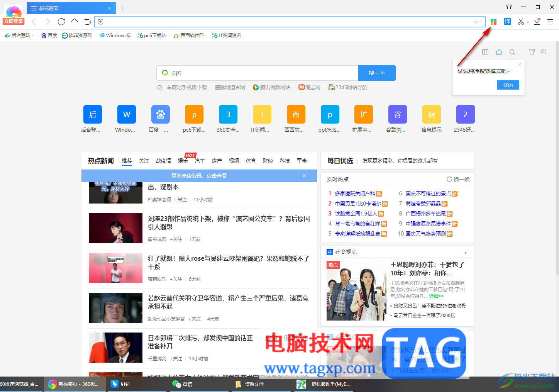The width and height of the screenshot is (559, 392).
Task: Switch new tab page to grid view
Action: click(485, 52)
